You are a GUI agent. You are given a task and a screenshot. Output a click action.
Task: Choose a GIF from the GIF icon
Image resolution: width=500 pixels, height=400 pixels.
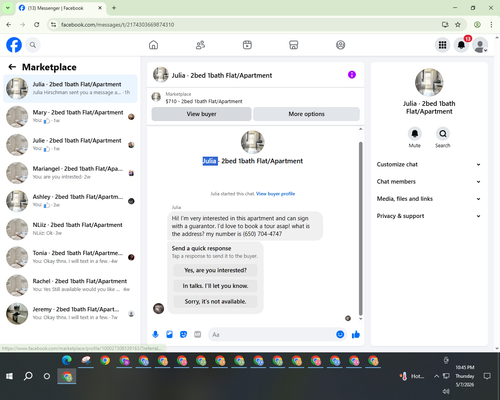click(198, 334)
